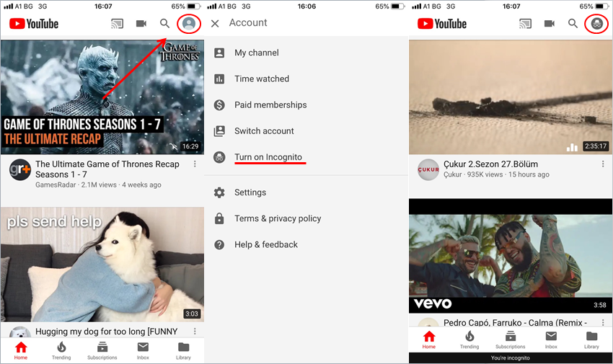Go to the Trending tab in the right incognito screen
The width and height of the screenshot is (613, 364).
pyautogui.click(x=469, y=339)
